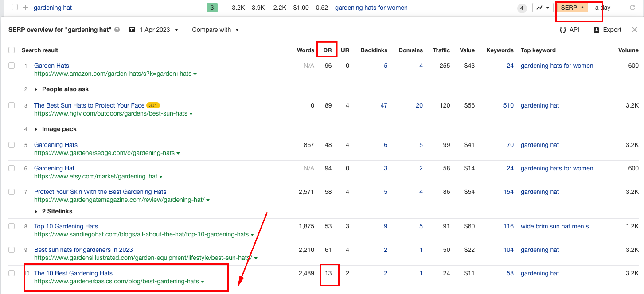Select the gardenersedge Gardening Hats result checkbox
Image resolution: width=644 pixels, height=294 pixels.
click(12, 145)
